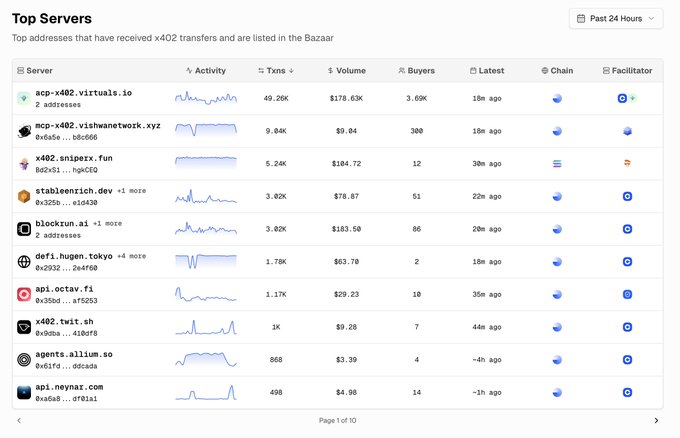Click the stableenrich.dev orange server icon
The width and height of the screenshot is (680, 438).
click(x=24, y=197)
